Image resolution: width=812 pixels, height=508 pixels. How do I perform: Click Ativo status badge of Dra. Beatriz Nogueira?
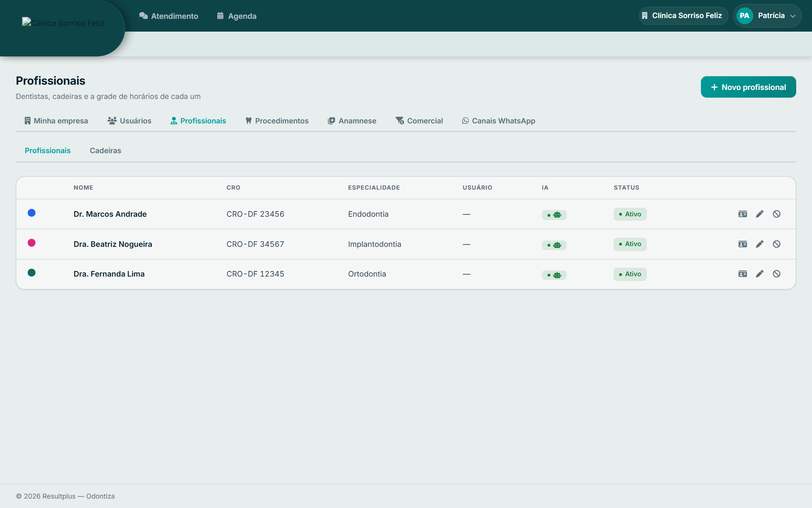coord(630,244)
